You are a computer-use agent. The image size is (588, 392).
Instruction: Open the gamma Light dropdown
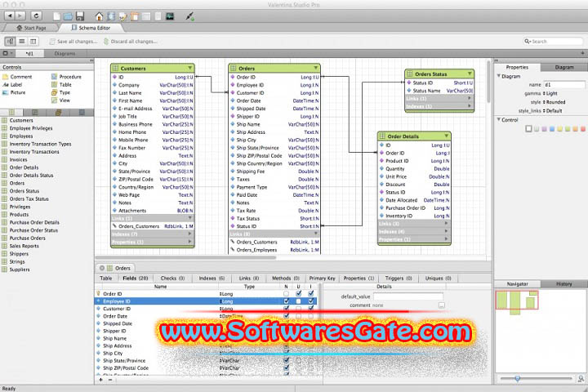pos(550,93)
